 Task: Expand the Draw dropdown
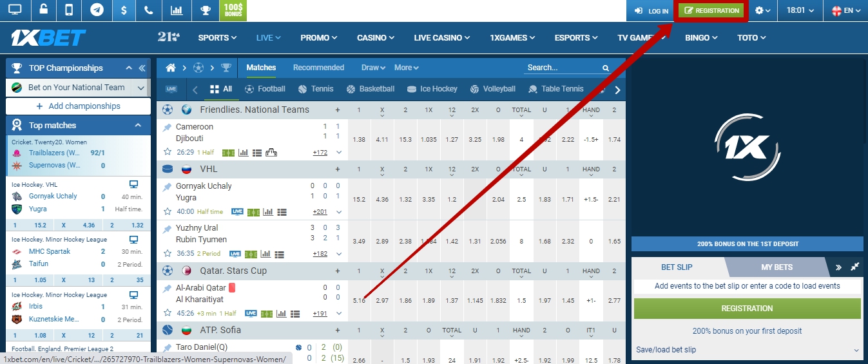point(373,68)
